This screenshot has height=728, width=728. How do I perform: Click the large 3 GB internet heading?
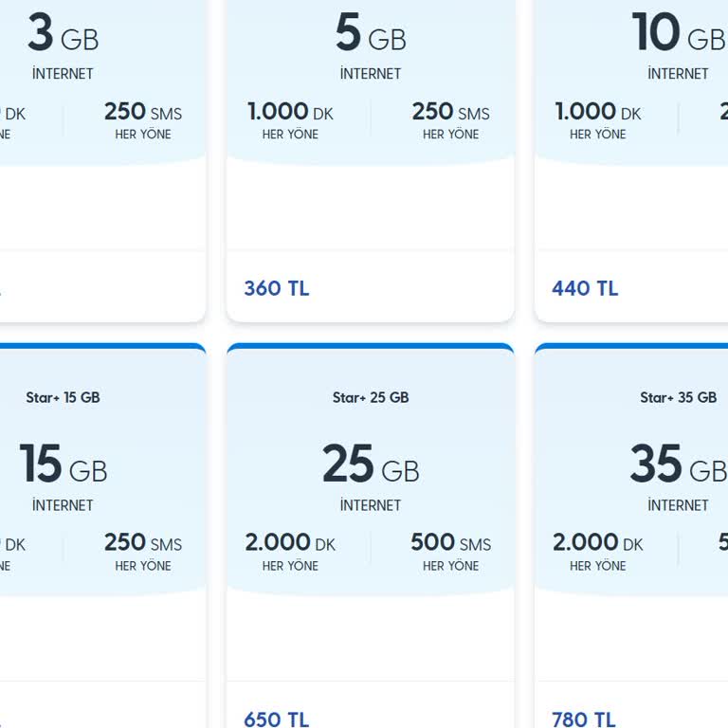click(x=63, y=35)
